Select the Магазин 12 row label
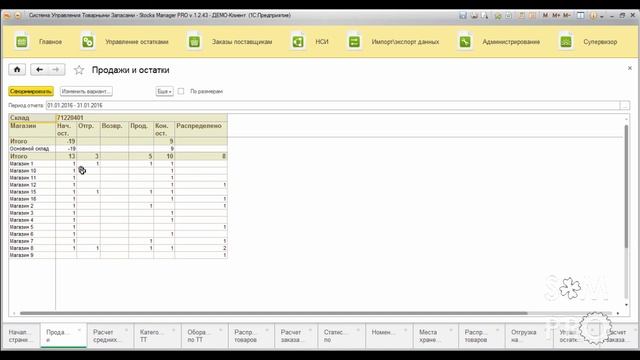Image resolution: width=640 pixels, height=360 pixels. click(x=23, y=185)
